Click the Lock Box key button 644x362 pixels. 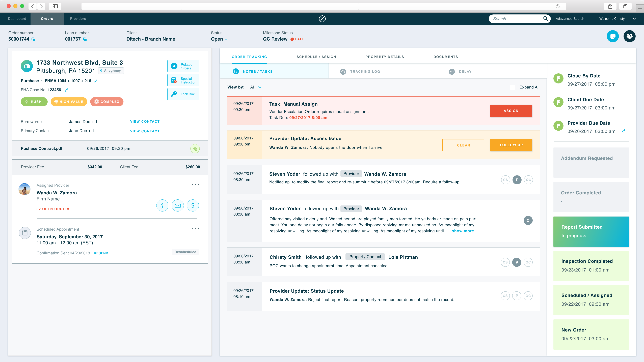(183, 94)
